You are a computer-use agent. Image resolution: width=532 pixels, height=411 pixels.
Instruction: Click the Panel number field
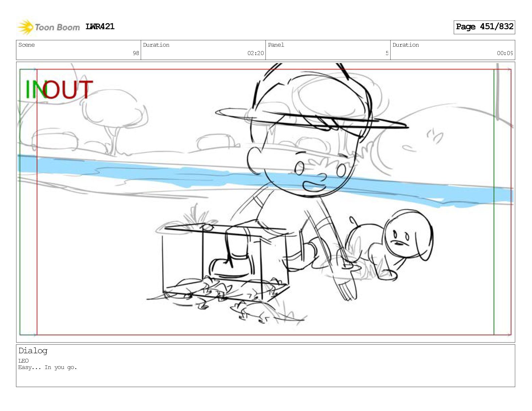point(328,50)
